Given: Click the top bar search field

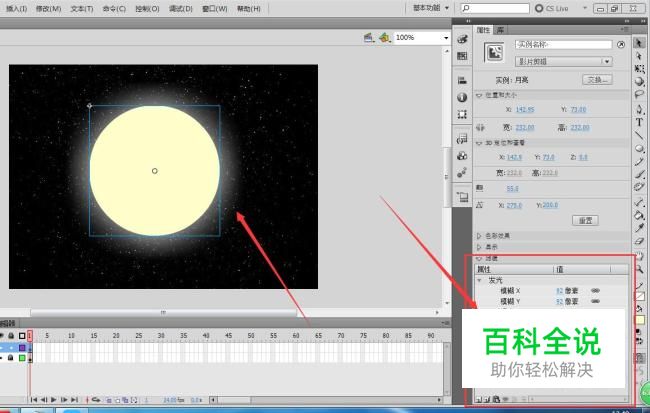Looking at the screenshot, I should pos(495,8).
